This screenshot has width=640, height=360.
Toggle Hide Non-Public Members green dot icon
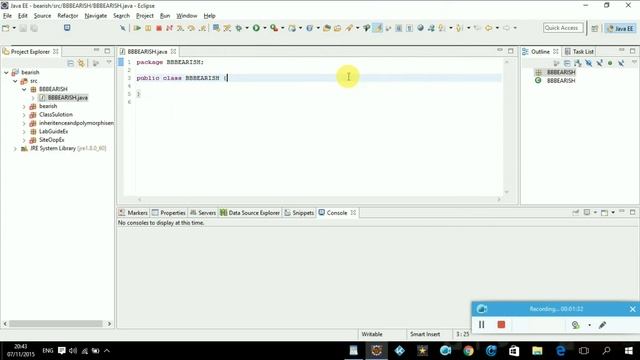pyautogui.click(x=610, y=63)
